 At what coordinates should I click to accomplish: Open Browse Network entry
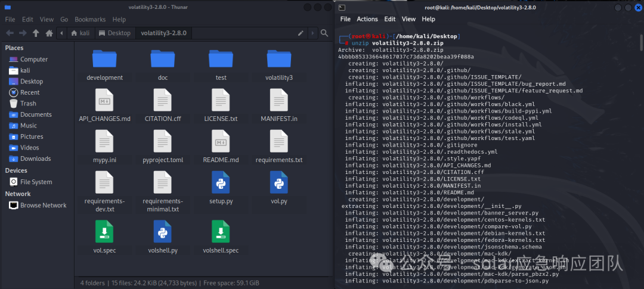click(x=37, y=205)
